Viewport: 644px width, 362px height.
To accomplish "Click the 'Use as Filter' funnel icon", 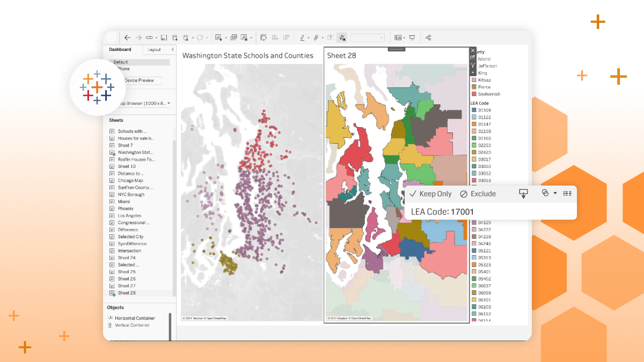I will click(473, 65).
